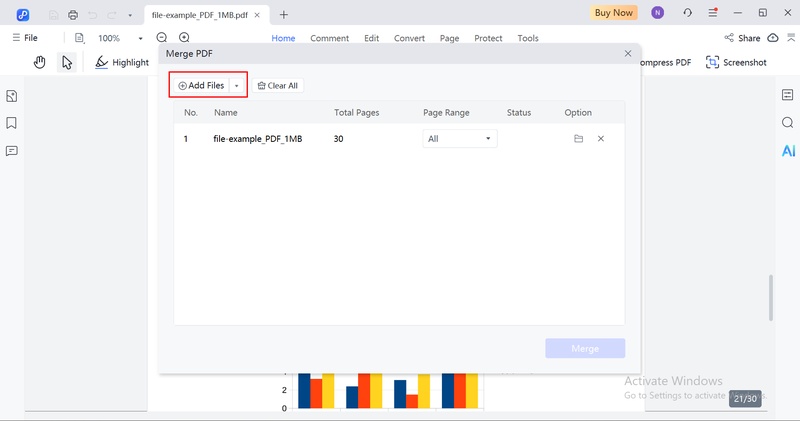Image resolution: width=800 pixels, height=421 pixels.
Task: Click the headset support icon
Action: coord(688,13)
